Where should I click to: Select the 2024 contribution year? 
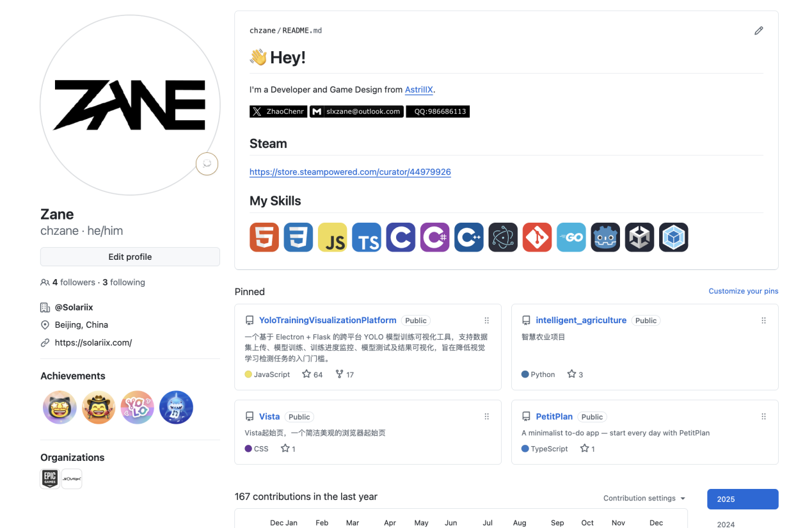(x=726, y=524)
